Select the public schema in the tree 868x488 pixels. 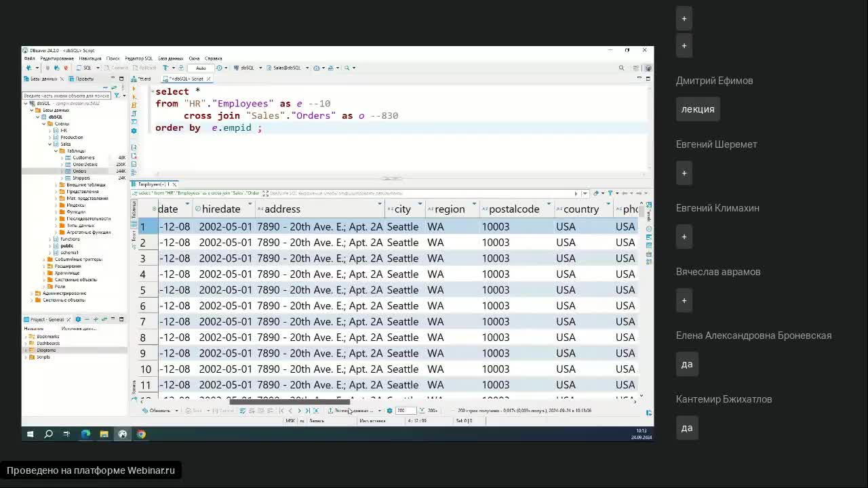(66, 246)
